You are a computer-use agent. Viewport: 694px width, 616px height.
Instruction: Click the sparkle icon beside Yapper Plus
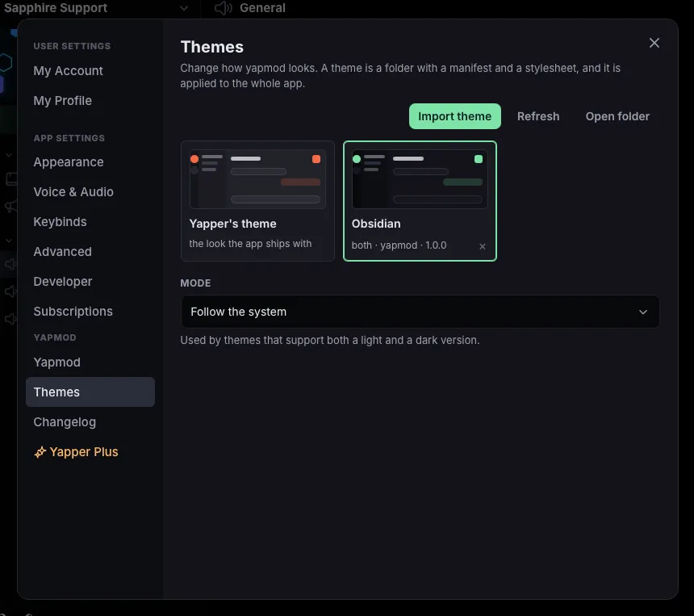(x=40, y=452)
